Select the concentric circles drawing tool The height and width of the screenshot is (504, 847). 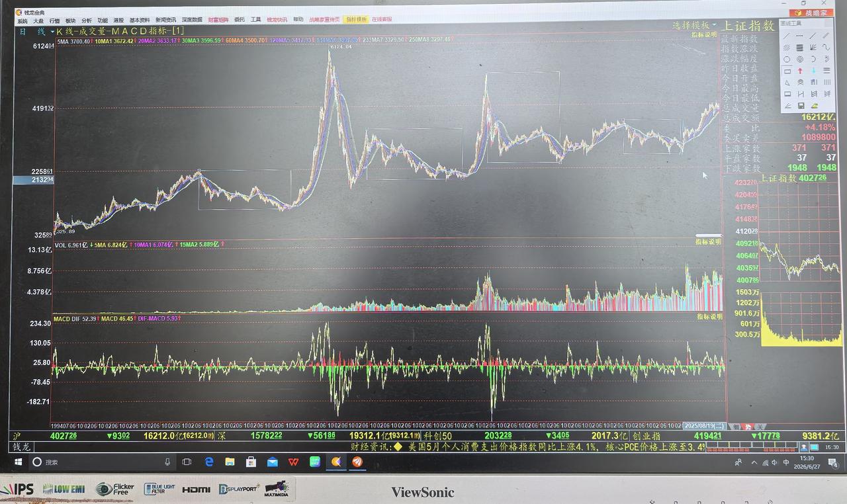coord(800,59)
